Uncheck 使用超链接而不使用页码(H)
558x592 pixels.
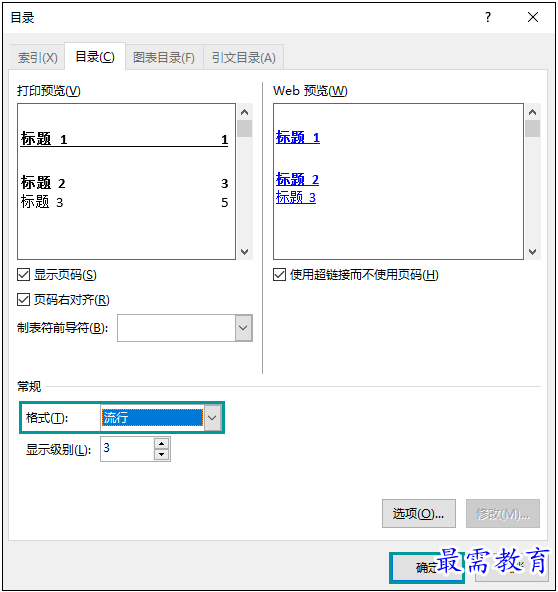click(x=279, y=274)
